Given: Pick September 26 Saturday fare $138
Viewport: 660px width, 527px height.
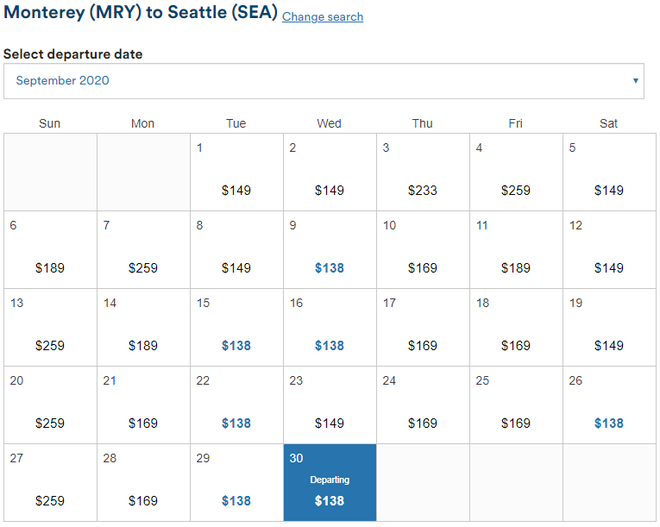Looking at the screenshot, I should pos(608,405).
